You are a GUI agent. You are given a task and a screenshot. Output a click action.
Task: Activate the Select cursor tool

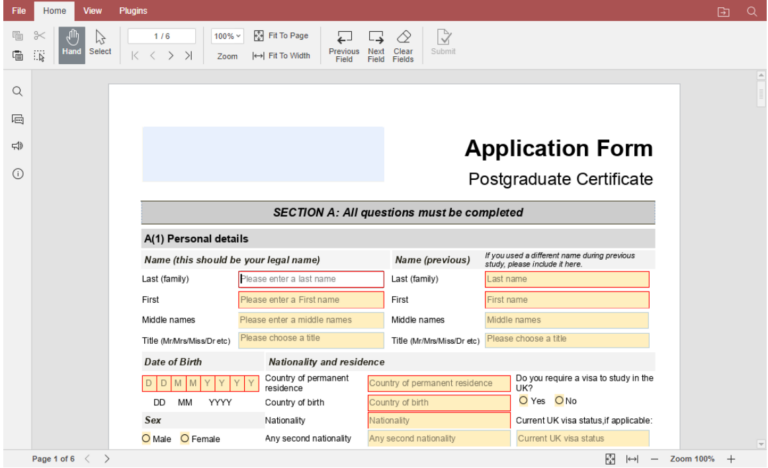[x=100, y=43]
